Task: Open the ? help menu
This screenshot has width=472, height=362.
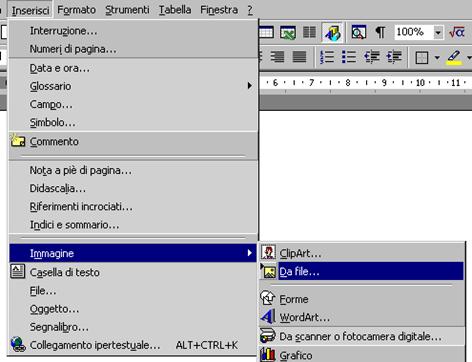Action: pyautogui.click(x=250, y=10)
